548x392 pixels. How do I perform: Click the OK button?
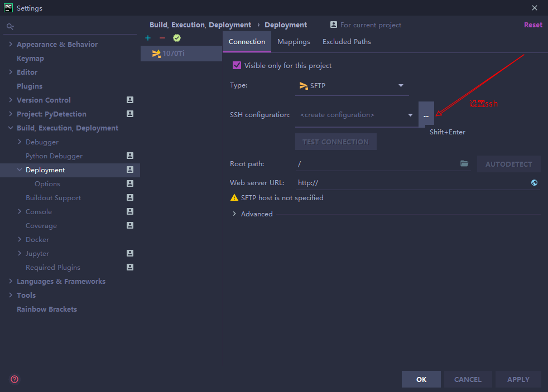421,379
